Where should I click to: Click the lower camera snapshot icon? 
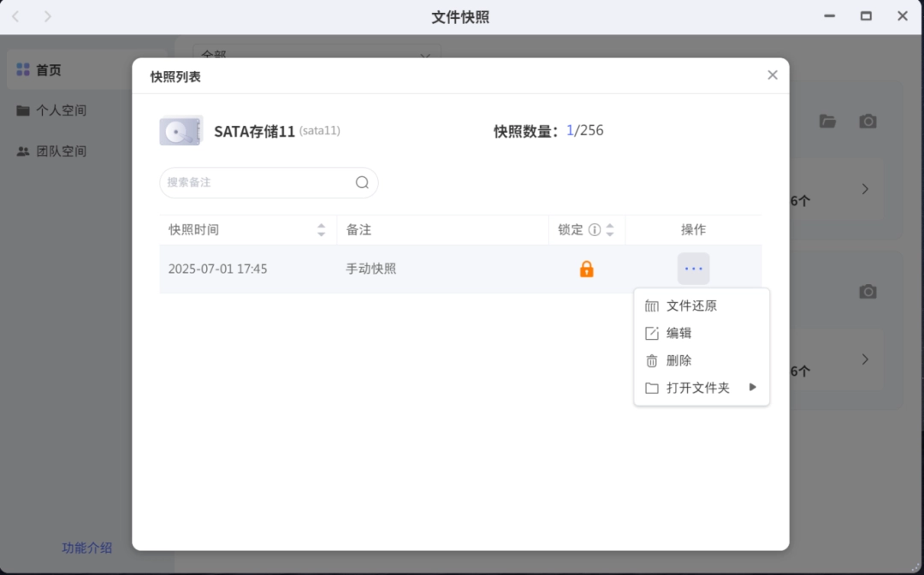(868, 292)
